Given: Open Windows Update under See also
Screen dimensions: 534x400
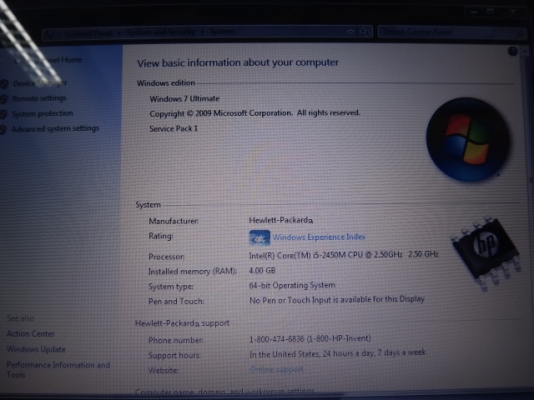Looking at the screenshot, I should [x=36, y=349].
